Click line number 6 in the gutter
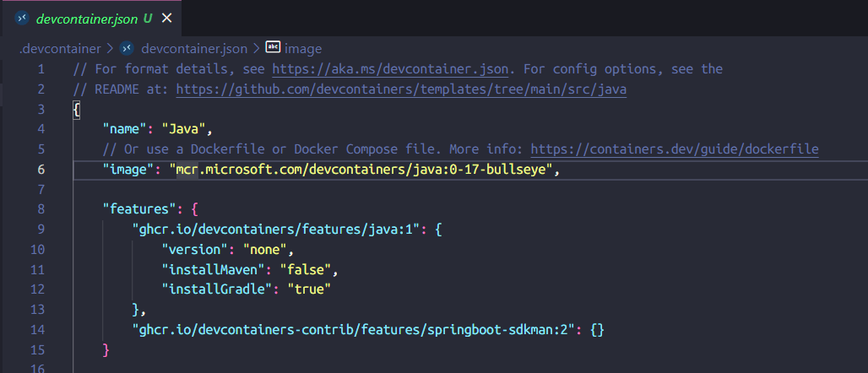868x373 pixels. coord(41,170)
